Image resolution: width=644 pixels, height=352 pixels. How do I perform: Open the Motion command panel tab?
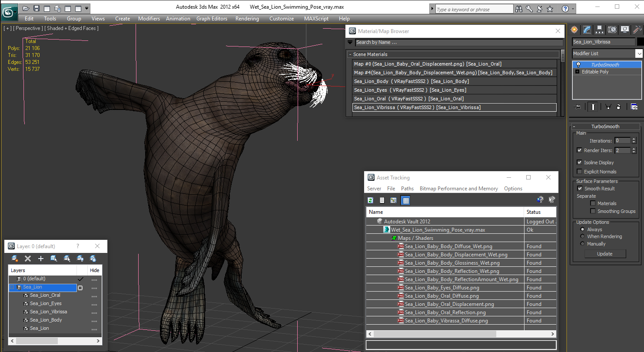click(612, 30)
